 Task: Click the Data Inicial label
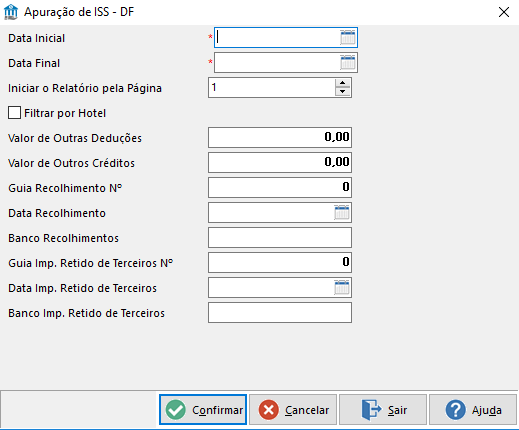(37, 38)
